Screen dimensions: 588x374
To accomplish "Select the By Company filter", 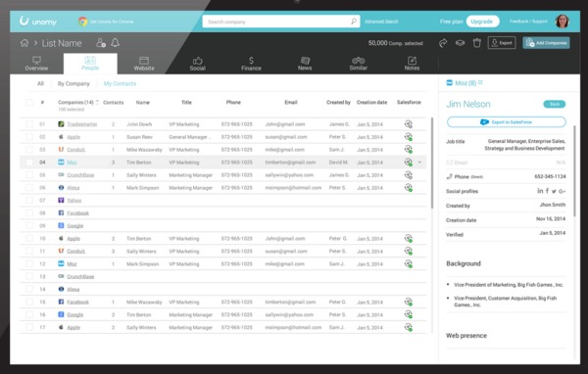I will click(73, 83).
